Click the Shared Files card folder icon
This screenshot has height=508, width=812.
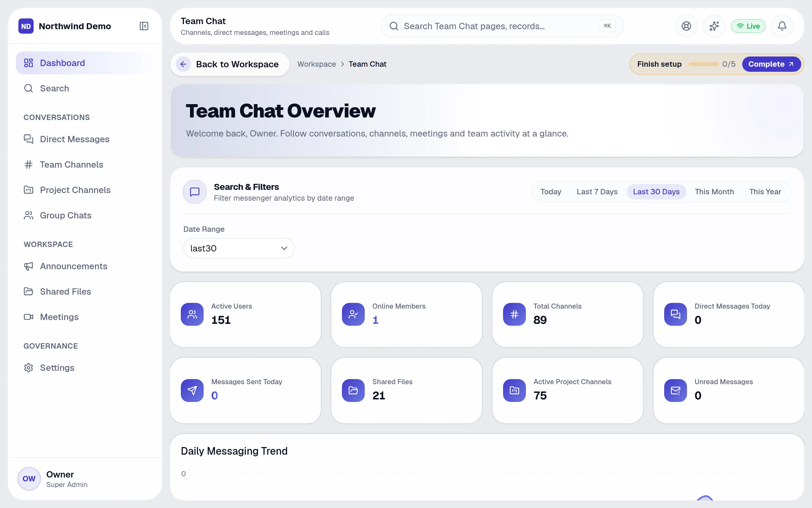353,390
